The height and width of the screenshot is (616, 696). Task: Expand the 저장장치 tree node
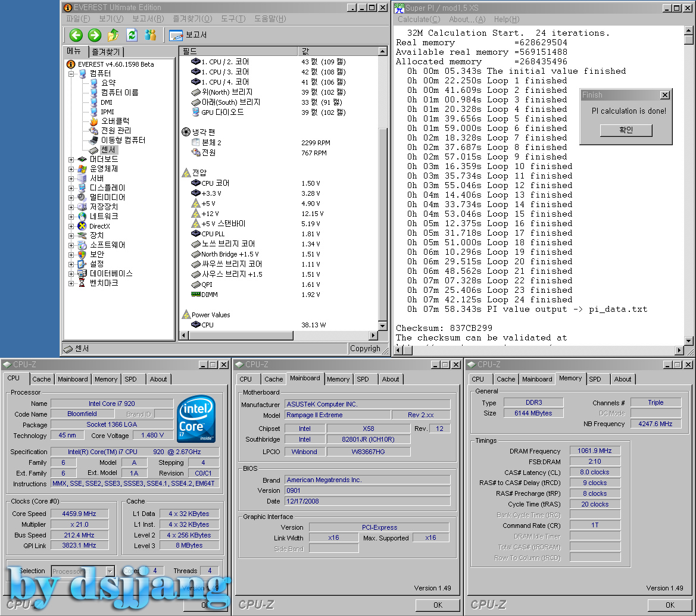[71, 207]
